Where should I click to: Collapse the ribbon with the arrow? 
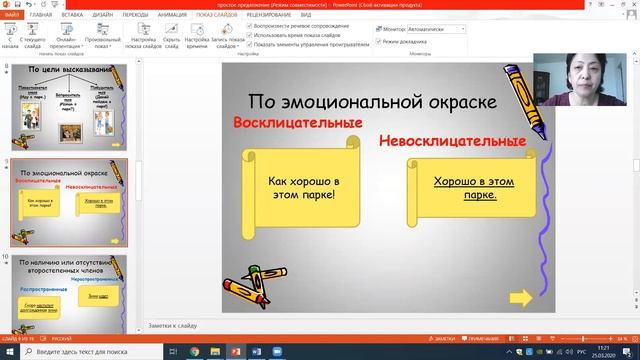pyautogui.click(x=635, y=53)
